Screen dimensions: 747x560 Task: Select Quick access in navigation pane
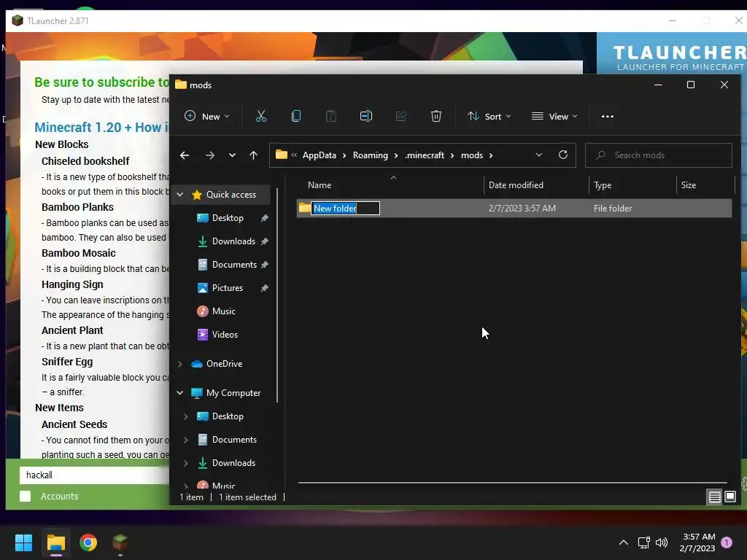click(231, 194)
